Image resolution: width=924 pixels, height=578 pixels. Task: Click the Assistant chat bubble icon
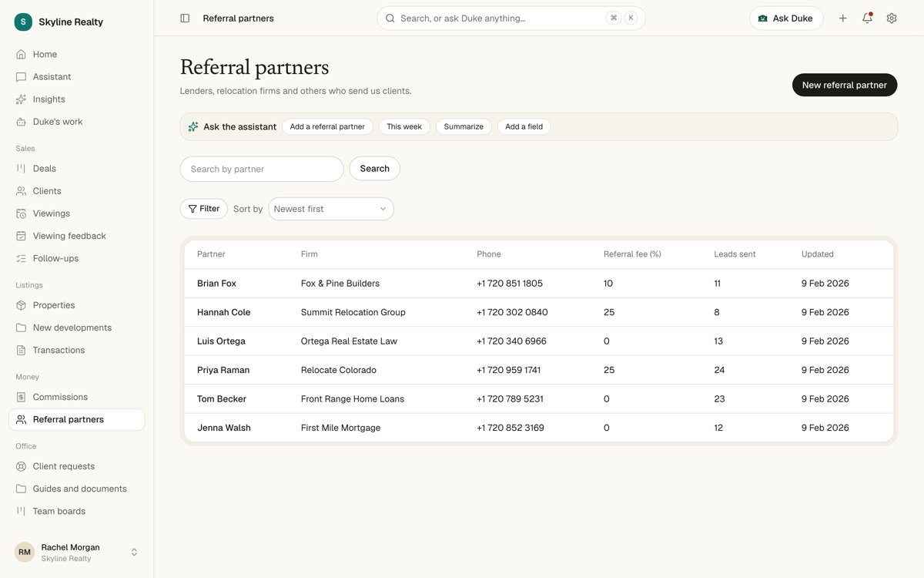pos(21,76)
